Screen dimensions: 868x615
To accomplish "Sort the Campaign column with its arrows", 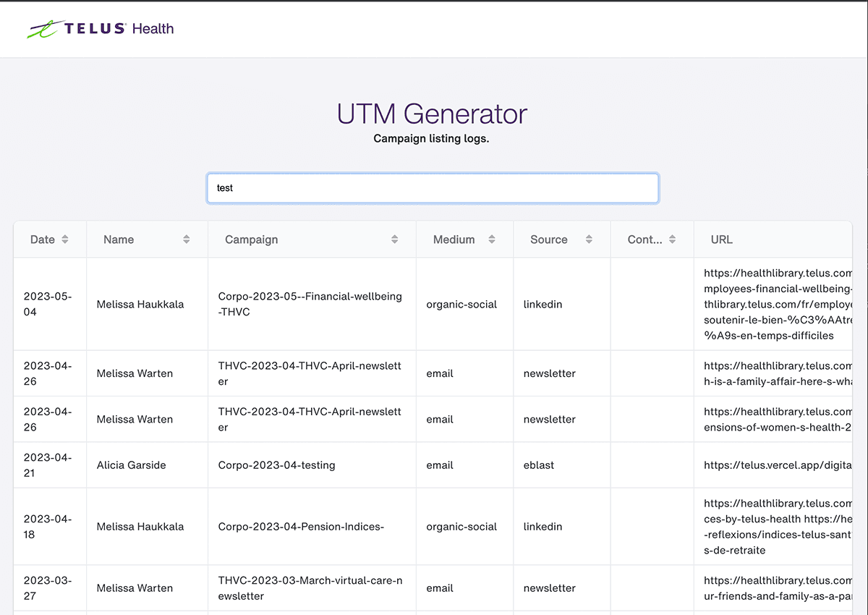I will pyautogui.click(x=395, y=239).
